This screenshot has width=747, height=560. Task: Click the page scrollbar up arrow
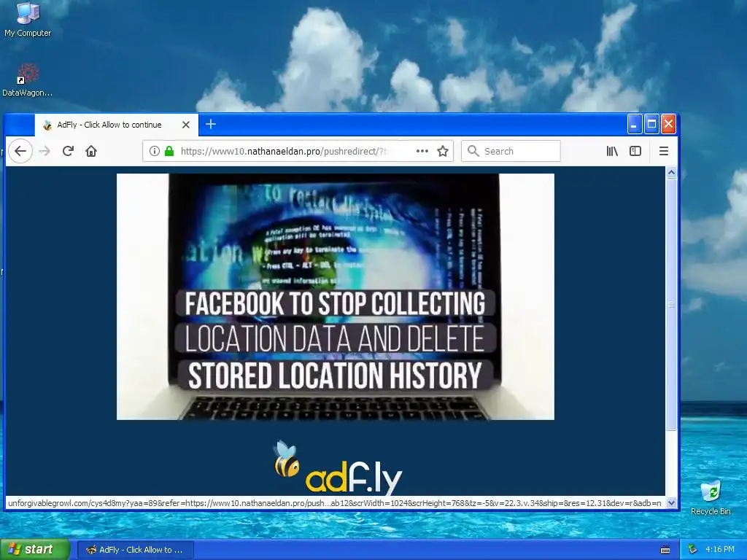point(671,172)
